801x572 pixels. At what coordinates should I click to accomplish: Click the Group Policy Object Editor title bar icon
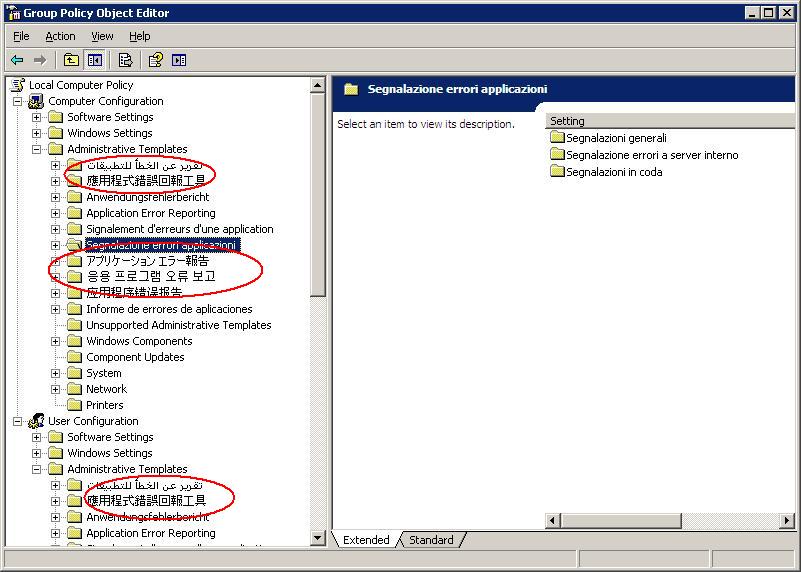point(14,13)
